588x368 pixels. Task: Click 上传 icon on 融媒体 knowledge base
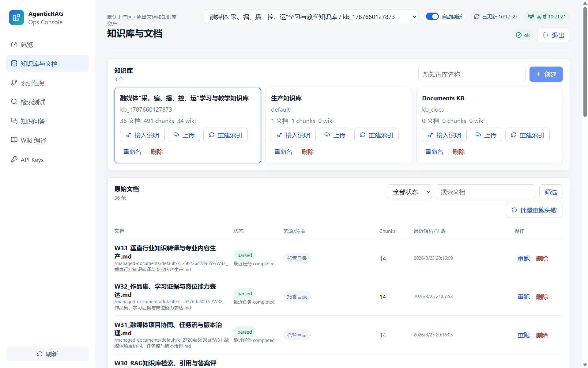click(176, 135)
